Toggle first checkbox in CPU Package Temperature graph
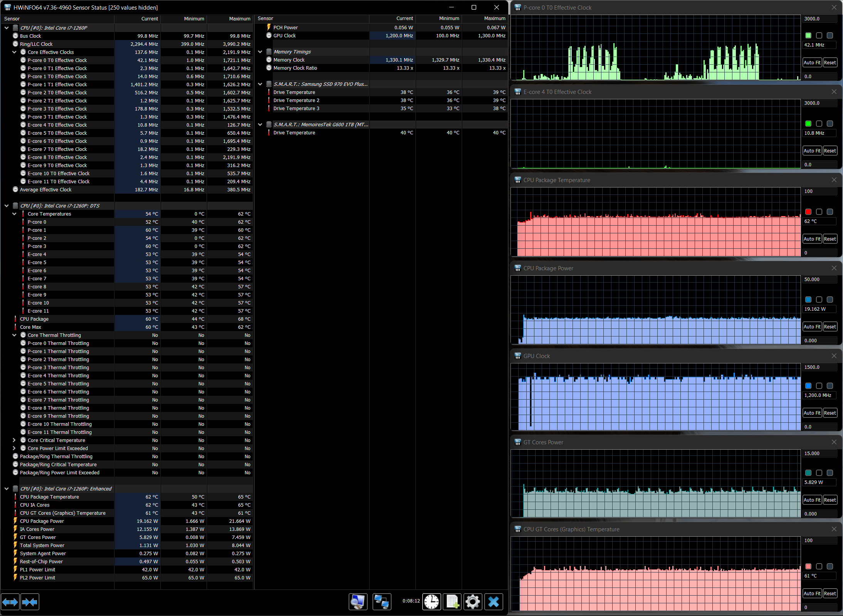 (819, 212)
